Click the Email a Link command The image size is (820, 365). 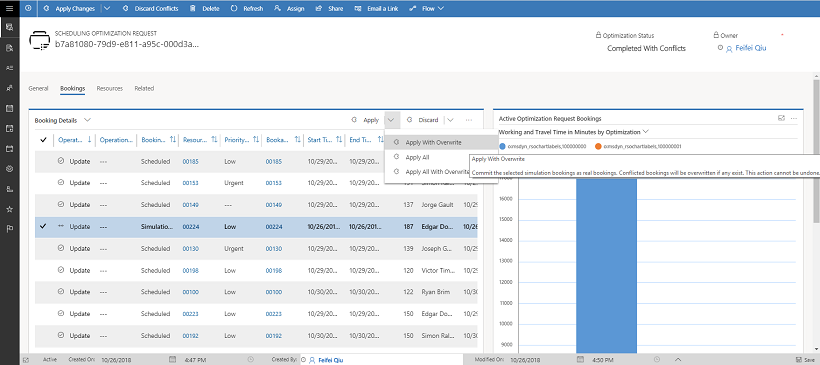[x=376, y=8]
